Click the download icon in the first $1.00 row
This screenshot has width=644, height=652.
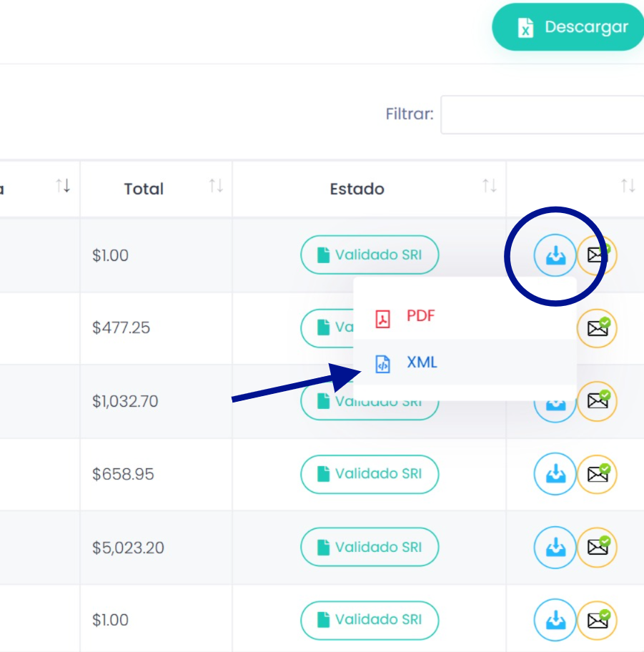[555, 255]
